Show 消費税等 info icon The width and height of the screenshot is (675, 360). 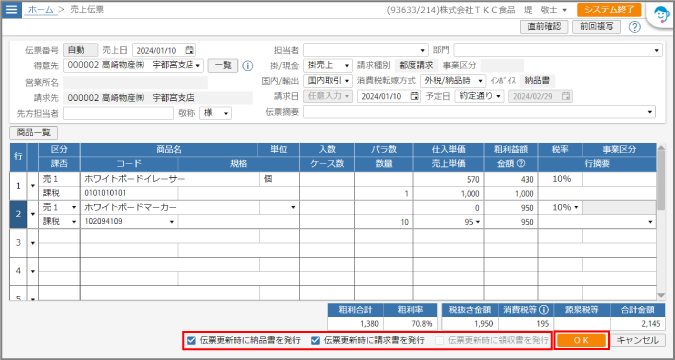click(544, 310)
